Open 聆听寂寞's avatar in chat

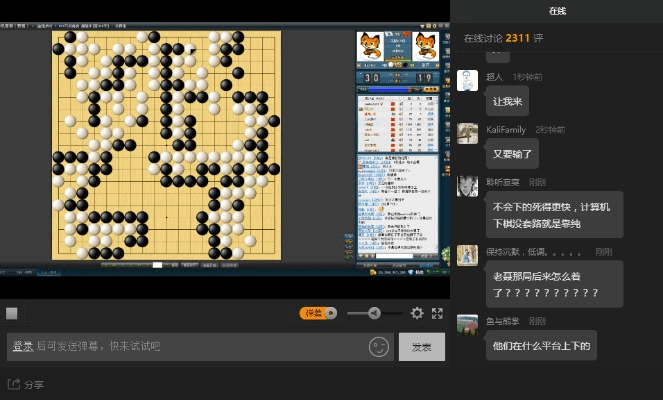(x=467, y=186)
